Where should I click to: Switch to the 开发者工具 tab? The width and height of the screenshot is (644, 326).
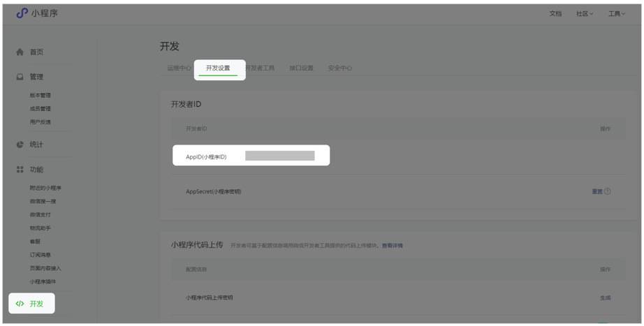point(261,68)
